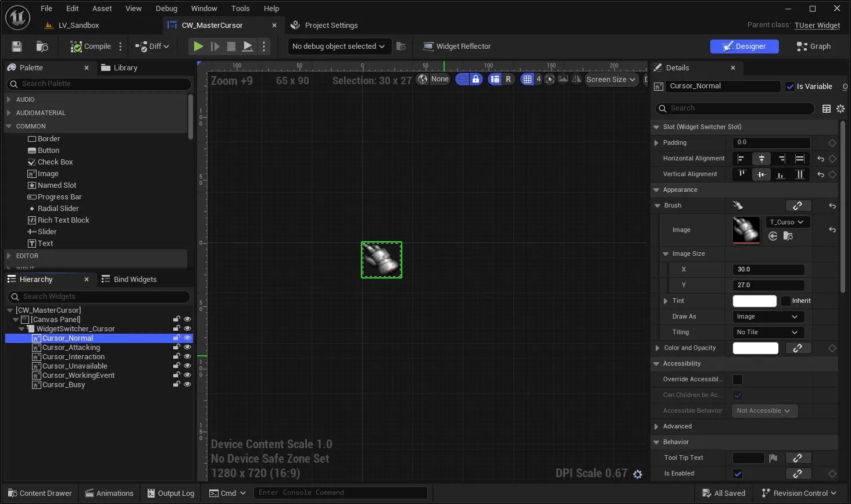
Task: Toggle the Is Enabled checkbox
Action: (738, 474)
